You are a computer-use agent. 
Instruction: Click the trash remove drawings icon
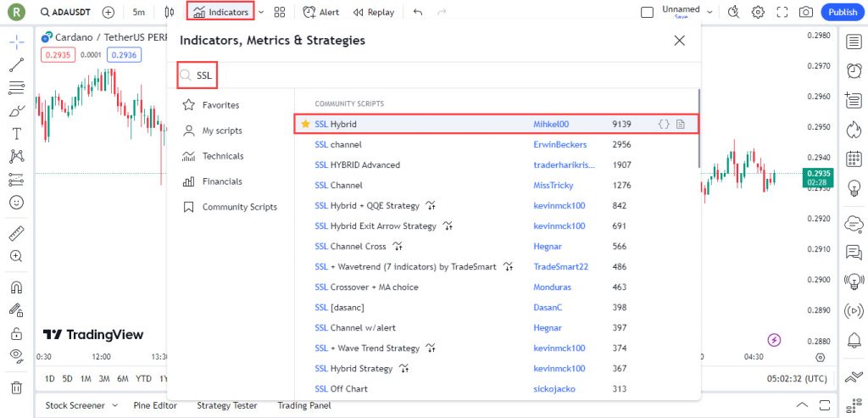[x=17, y=387]
